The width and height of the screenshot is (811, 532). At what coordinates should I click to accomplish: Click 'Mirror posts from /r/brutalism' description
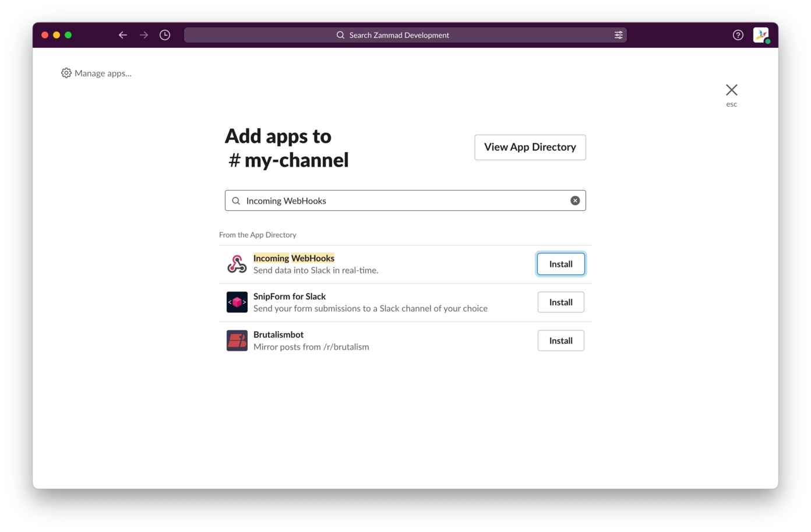(311, 347)
